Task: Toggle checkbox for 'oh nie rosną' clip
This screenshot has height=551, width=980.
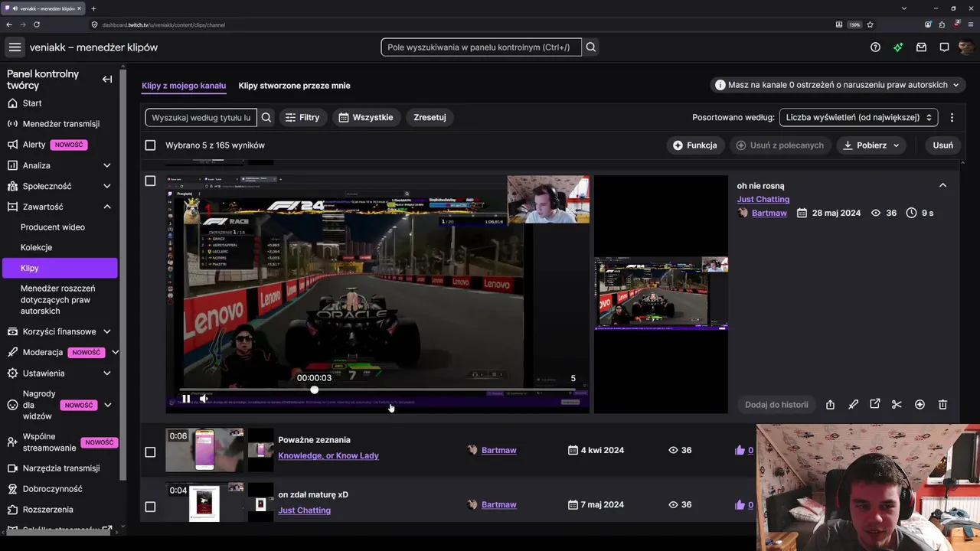Action: point(150,181)
